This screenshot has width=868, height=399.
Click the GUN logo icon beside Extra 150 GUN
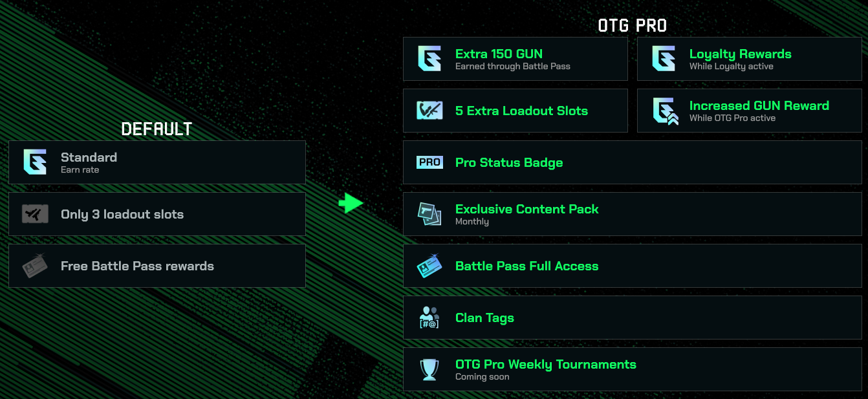point(429,59)
